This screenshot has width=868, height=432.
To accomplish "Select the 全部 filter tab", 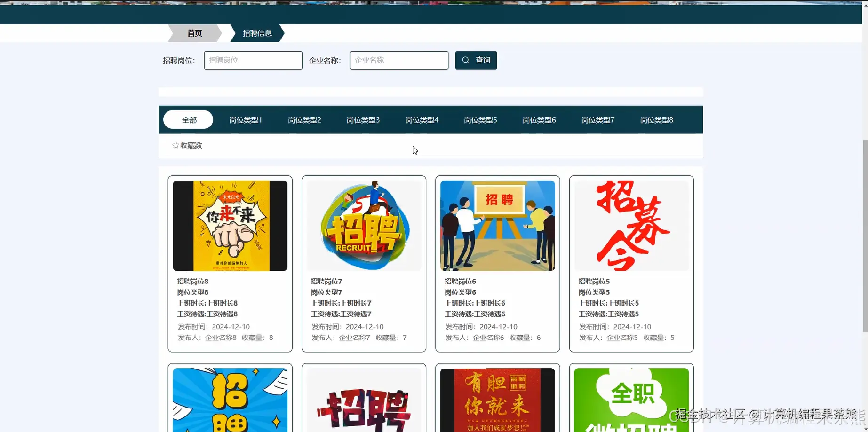I will [188, 119].
